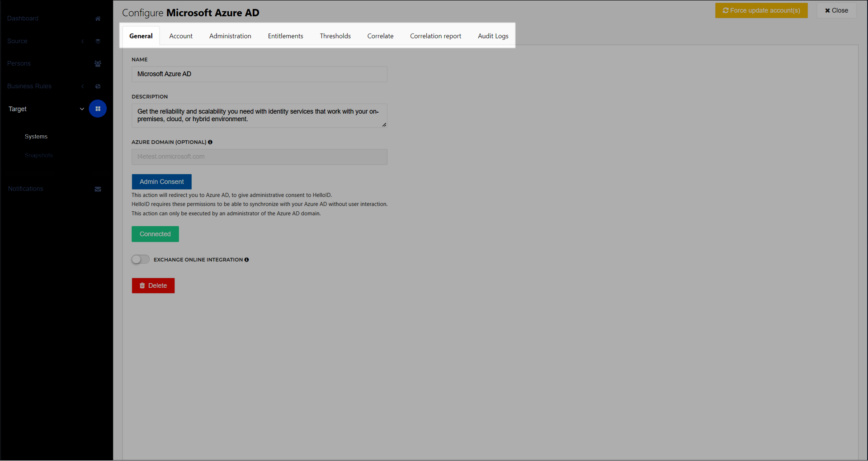Open Persons in the sidebar
The width and height of the screenshot is (868, 461).
pyautogui.click(x=19, y=64)
